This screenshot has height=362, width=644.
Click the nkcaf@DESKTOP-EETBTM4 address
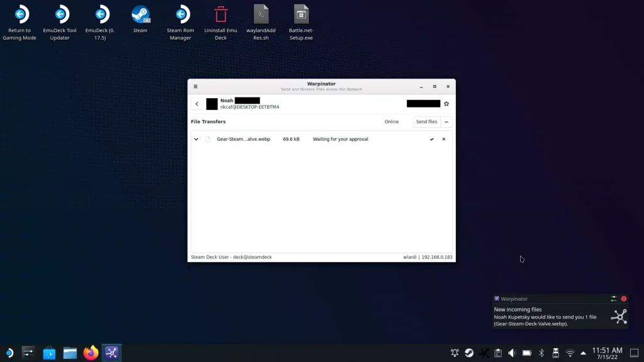pos(250,107)
